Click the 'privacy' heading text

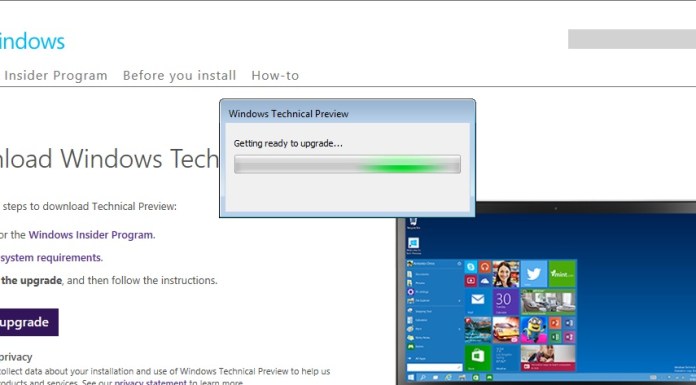tap(16, 357)
